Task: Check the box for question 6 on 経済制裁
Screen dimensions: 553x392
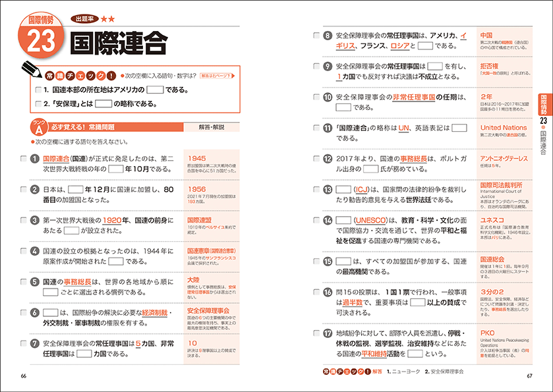Action: (x=24, y=313)
